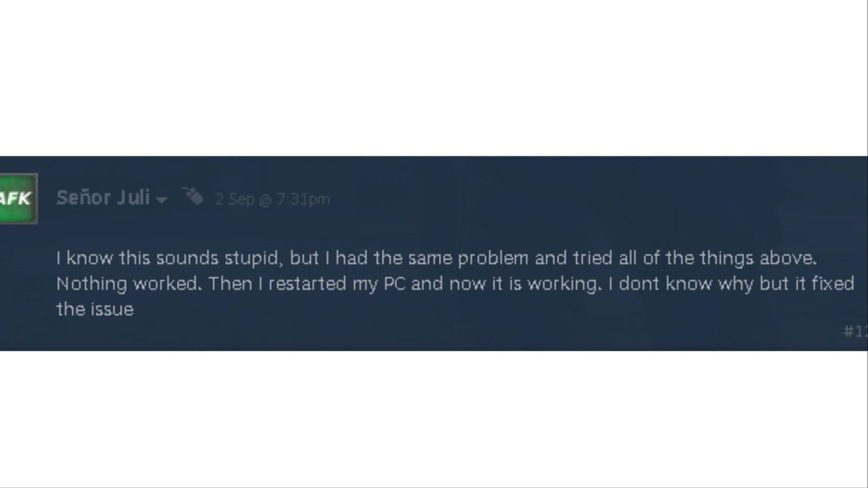Click the word "but" after "stupid,"

304,258
